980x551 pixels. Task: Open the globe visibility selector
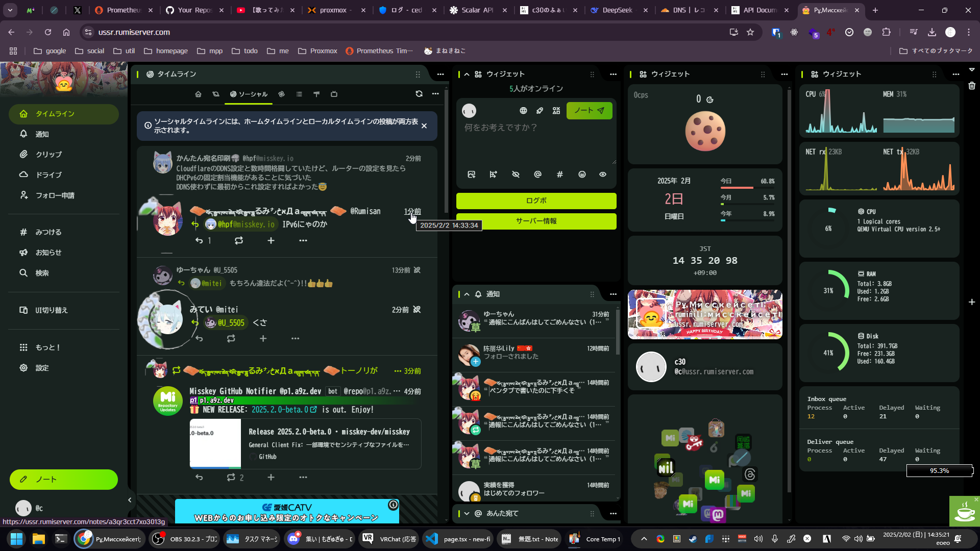click(523, 111)
